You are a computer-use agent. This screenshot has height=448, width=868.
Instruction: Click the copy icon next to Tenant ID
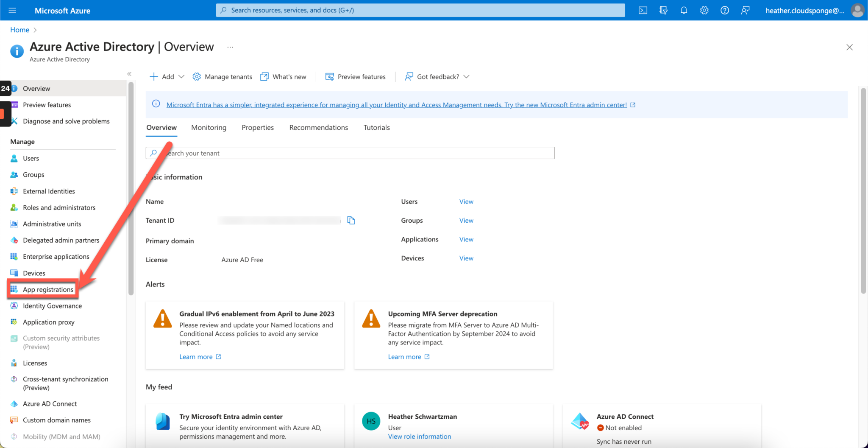click(x=351, y=220)
